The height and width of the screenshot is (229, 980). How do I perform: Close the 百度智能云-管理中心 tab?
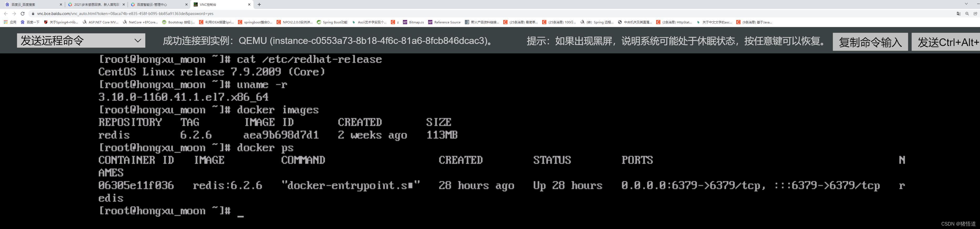[x=186, y=4]
